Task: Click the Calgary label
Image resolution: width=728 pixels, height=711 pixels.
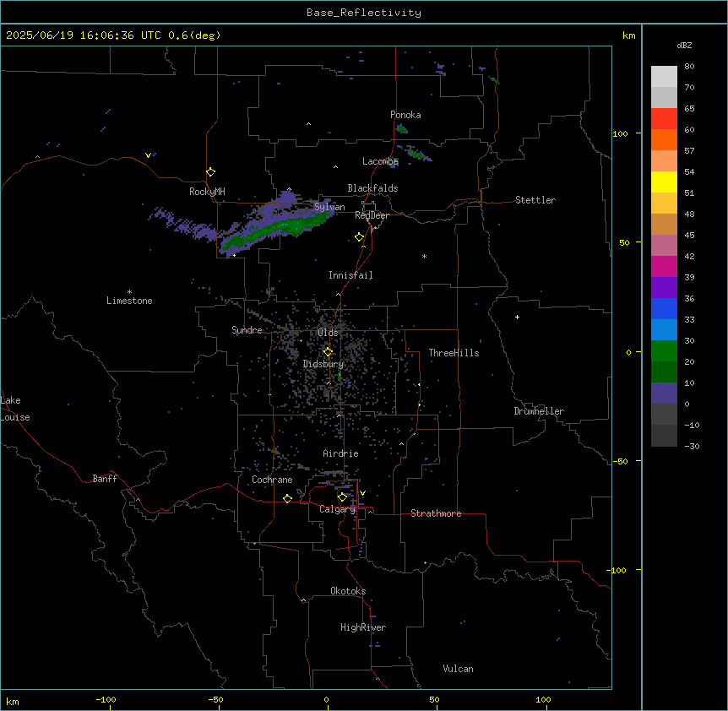Action: 338,509
